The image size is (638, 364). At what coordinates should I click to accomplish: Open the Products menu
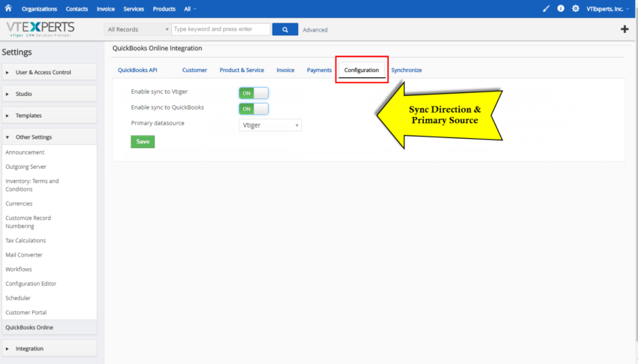(x=164, y=9)
